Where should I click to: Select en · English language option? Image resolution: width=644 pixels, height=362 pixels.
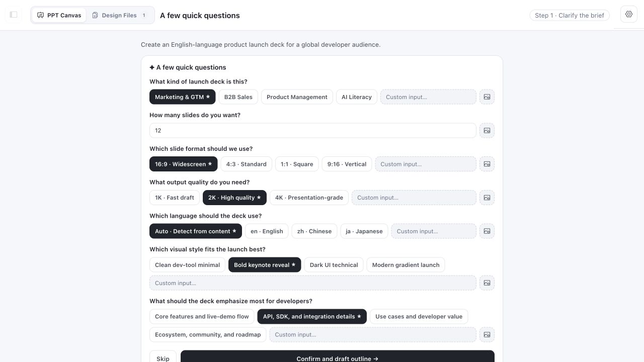pos(267,231)
